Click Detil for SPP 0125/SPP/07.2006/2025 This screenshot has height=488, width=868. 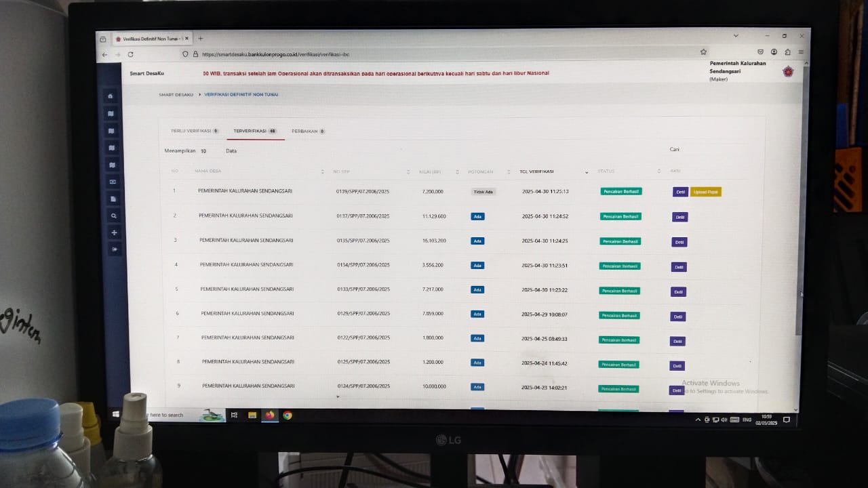tap(677, 366)
